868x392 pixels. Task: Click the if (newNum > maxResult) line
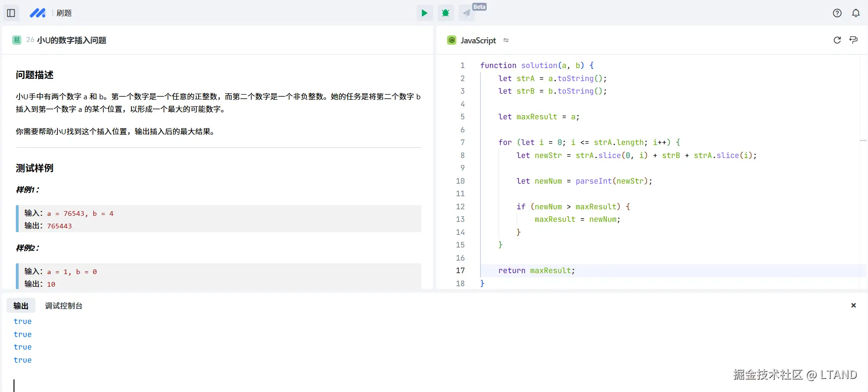coord(573,207)
